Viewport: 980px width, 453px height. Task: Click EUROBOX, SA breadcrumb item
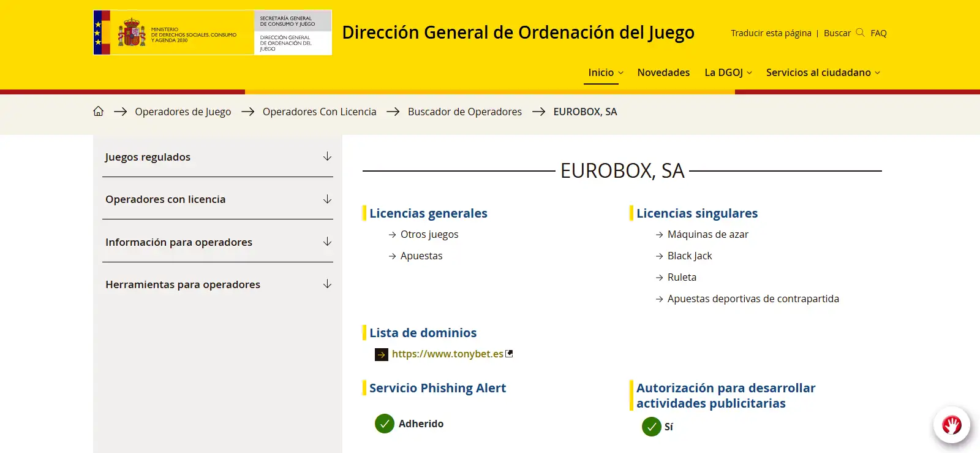585,112
